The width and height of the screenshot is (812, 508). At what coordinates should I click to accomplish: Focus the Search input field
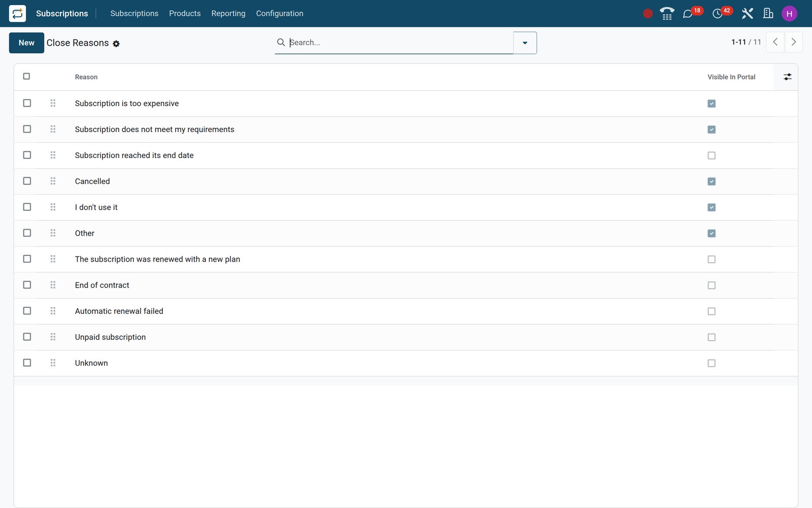(x=400, y=42)
